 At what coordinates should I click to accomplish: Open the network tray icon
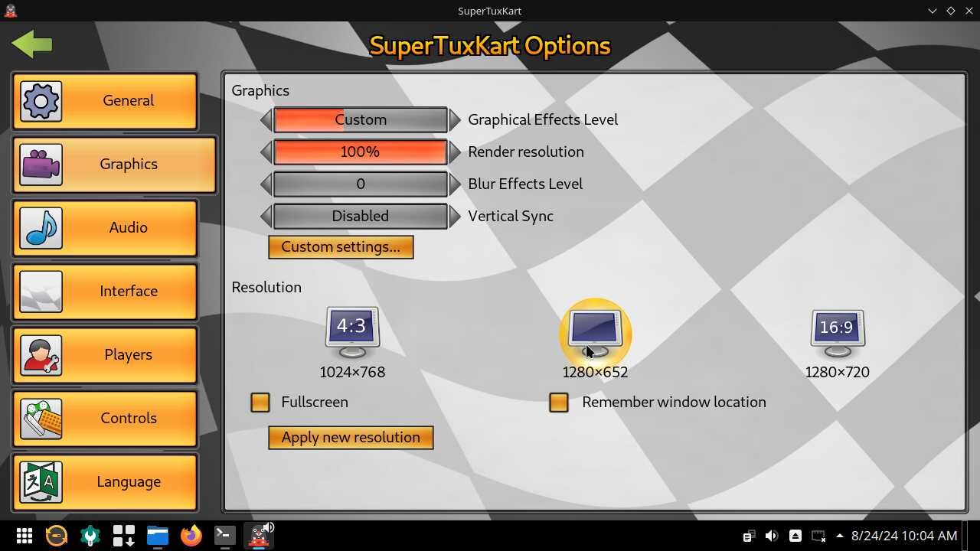tap(818, 536)
